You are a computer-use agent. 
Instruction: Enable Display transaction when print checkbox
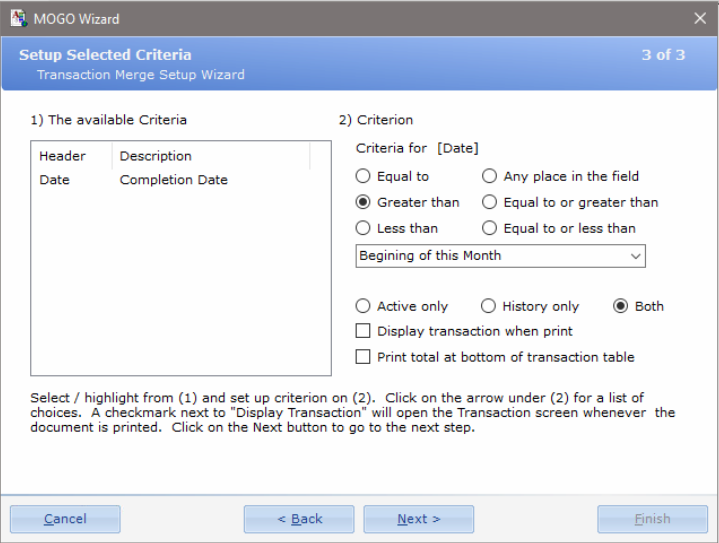click(363, 331)
